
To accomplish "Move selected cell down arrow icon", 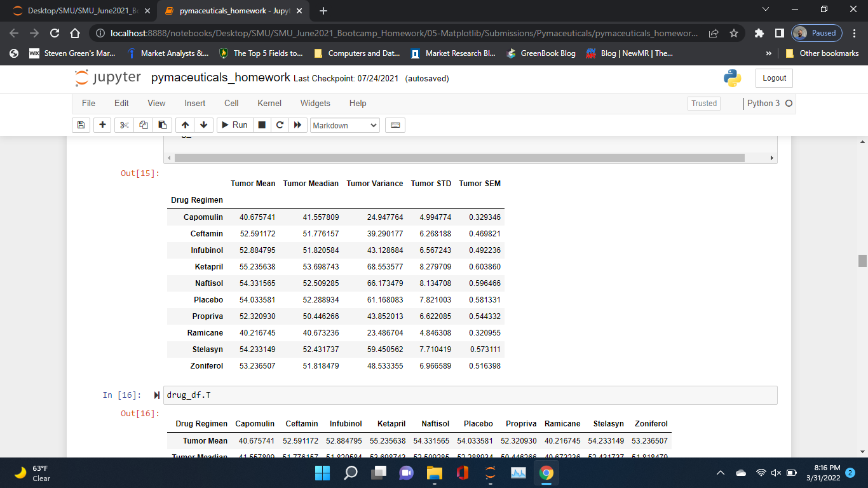I will tap(203, 125).
